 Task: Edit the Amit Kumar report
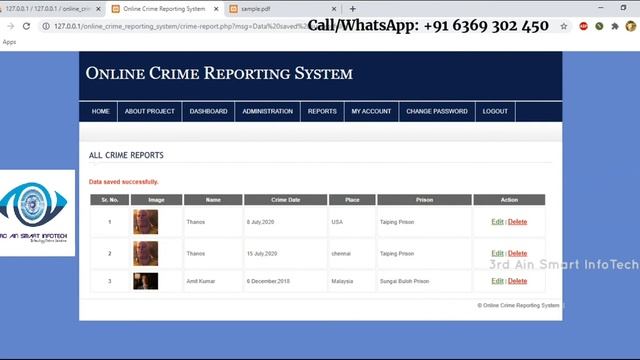coord(498,281)
